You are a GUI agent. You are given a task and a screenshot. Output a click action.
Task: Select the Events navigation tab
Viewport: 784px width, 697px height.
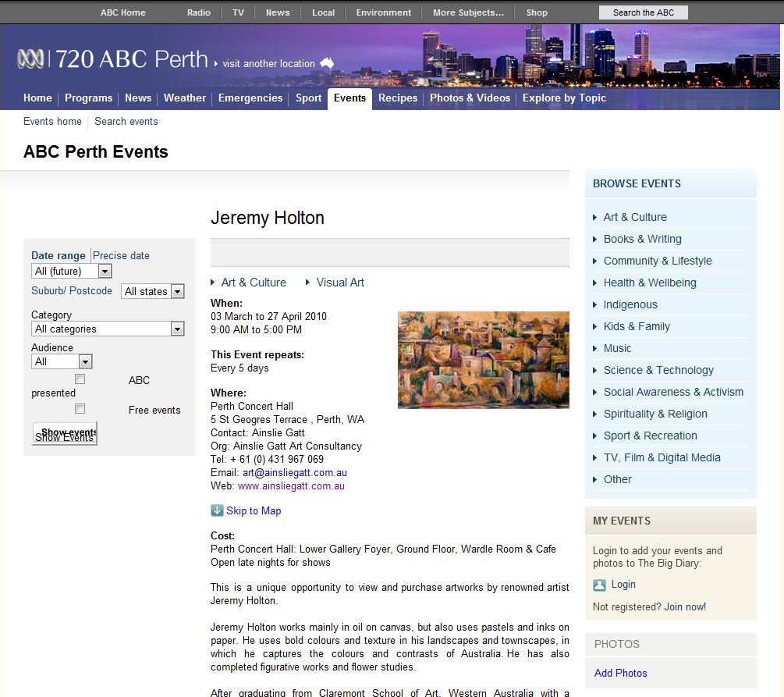click(x=349, y=98)
